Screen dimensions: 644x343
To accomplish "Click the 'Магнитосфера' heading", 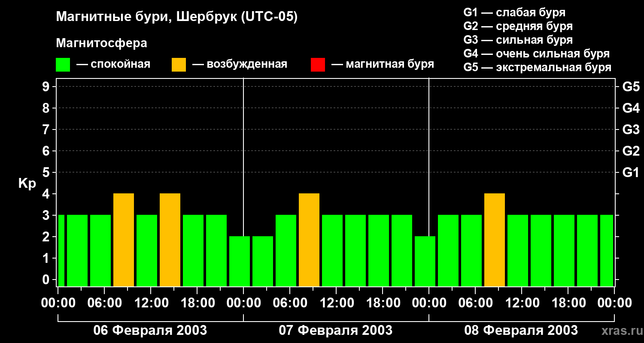I will 101,43.
